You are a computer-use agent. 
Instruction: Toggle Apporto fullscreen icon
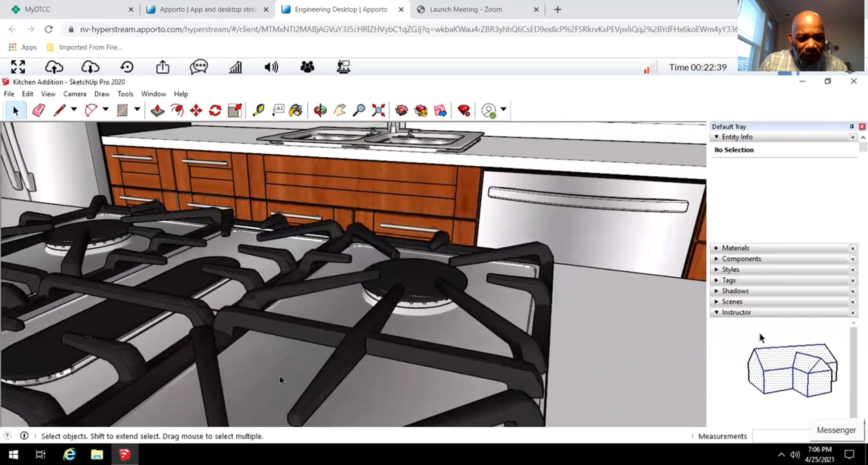[18, 67]
